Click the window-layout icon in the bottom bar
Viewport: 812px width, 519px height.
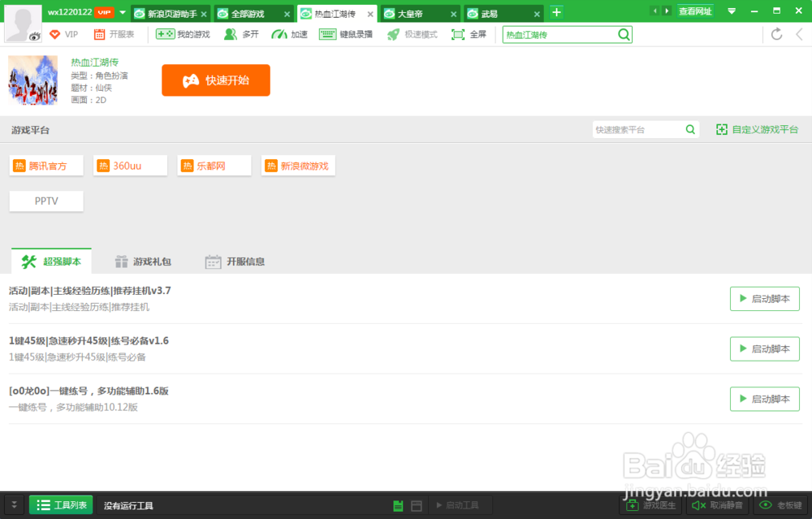tap(417, 505)
